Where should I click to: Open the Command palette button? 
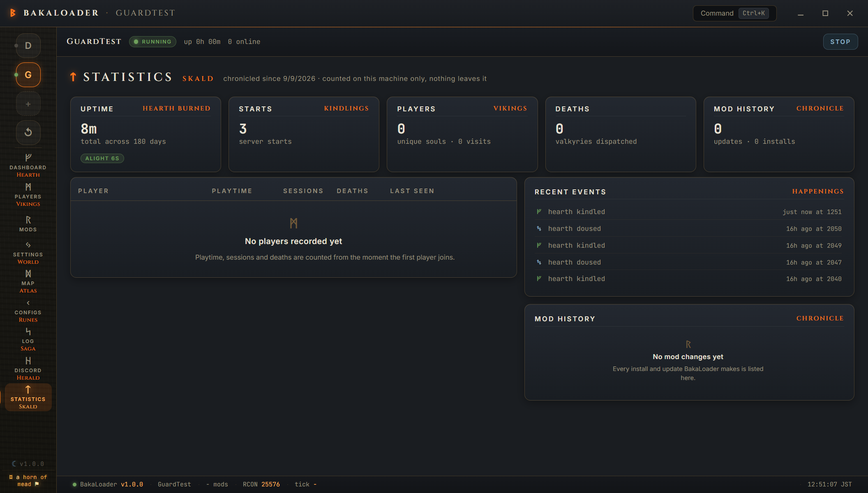[734, 13]
